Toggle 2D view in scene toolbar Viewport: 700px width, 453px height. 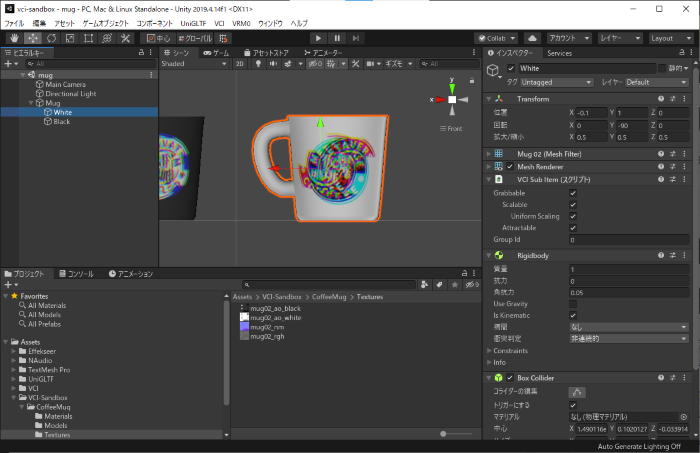pyautogui.click(x=240, y=64)
